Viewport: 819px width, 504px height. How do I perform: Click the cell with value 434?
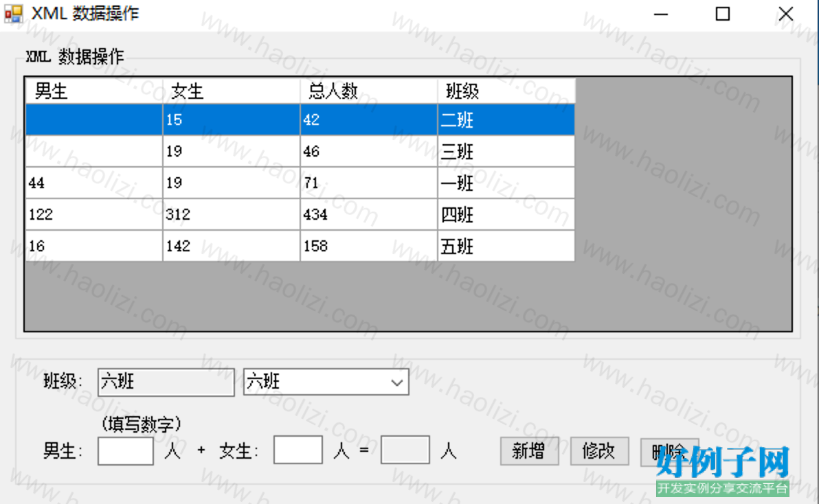coord(369,214)
